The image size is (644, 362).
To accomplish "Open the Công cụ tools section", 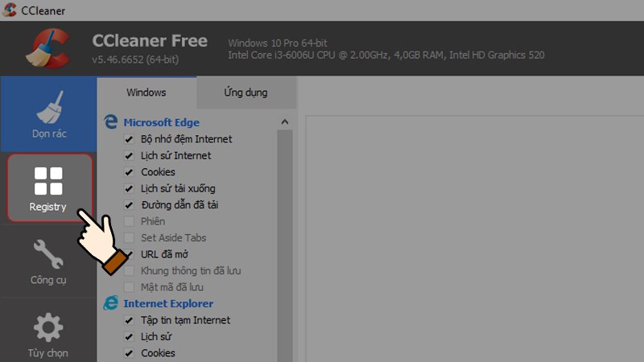I will click(x=48, y=261).
